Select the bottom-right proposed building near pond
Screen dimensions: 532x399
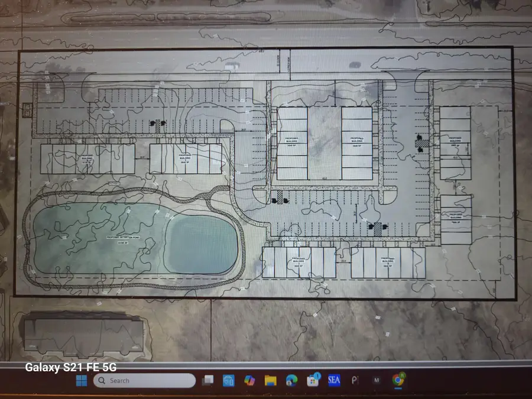[x=388, y=262]
